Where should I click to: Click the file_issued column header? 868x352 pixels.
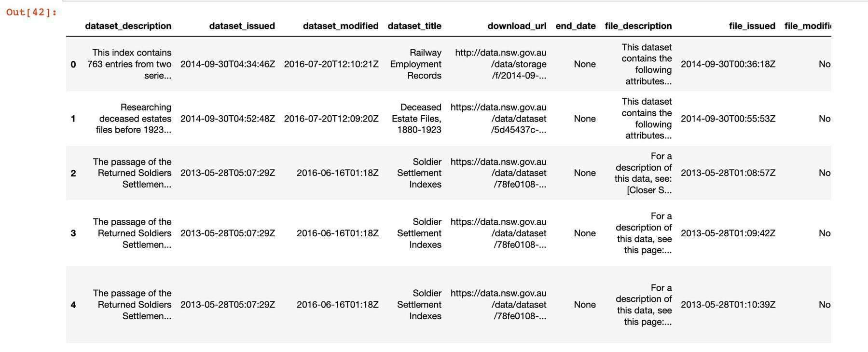tap(752, 26)
